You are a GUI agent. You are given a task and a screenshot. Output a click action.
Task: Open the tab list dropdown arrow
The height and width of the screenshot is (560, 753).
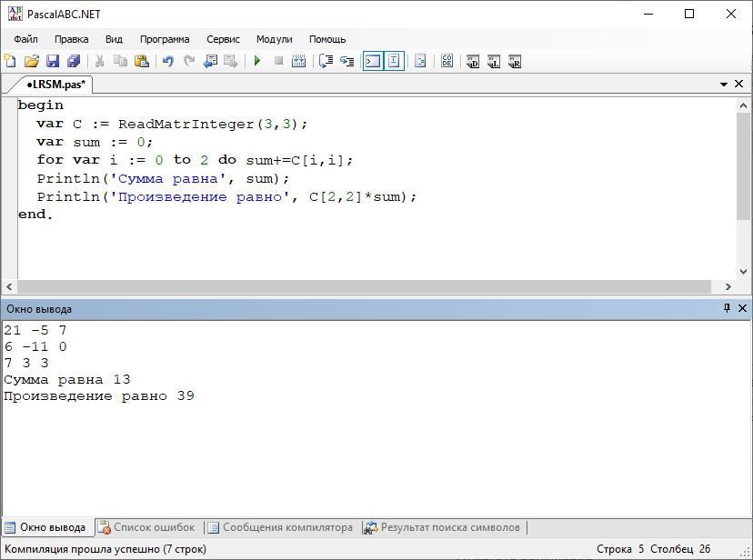(x=724, y=84)
